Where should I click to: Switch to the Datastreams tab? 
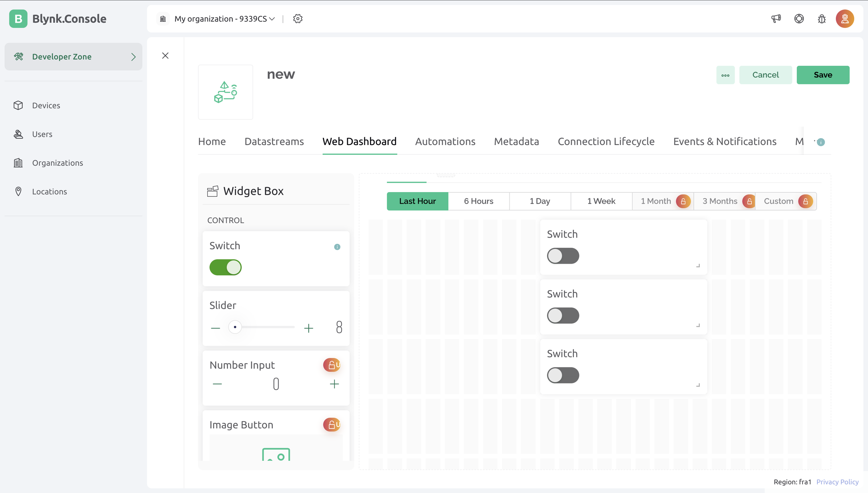coord(274,141)
